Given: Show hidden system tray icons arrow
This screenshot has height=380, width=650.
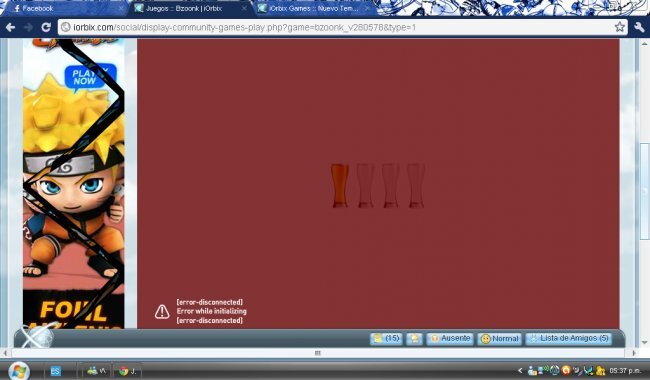Looking at the screenshot, I should pyautogui.click(x=520, y=370).
